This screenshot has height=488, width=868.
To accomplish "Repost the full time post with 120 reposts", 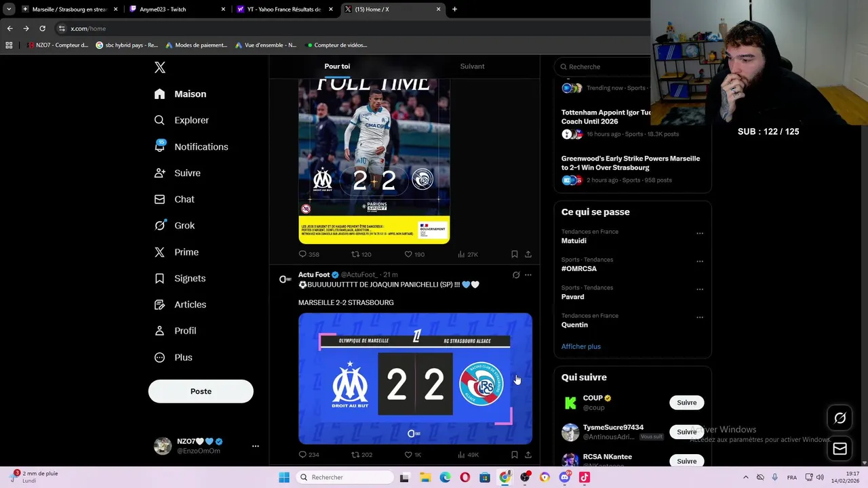I will pyautogui.click(x=361, y=254).
